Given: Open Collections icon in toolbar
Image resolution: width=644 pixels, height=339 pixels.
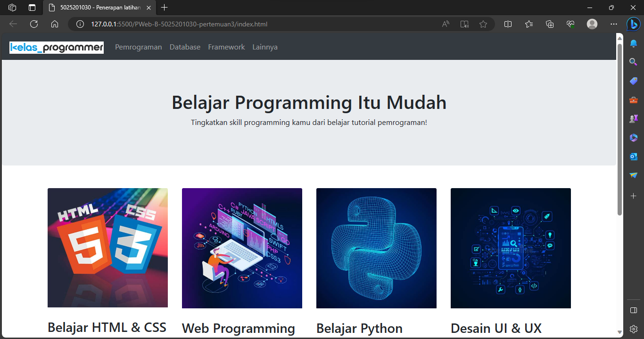Looking at the screenshot, I should 550,24.
